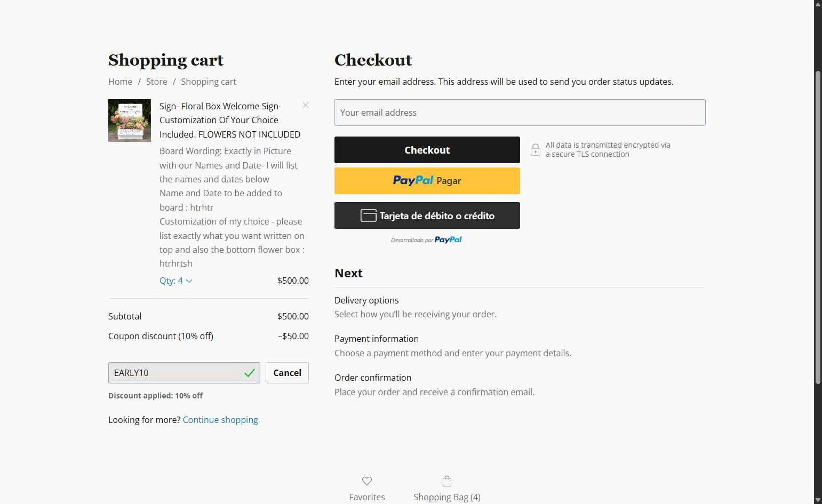Screen dimensions: 822x504
Task: Click the Favorites heart icon
Action: [367, 481]
